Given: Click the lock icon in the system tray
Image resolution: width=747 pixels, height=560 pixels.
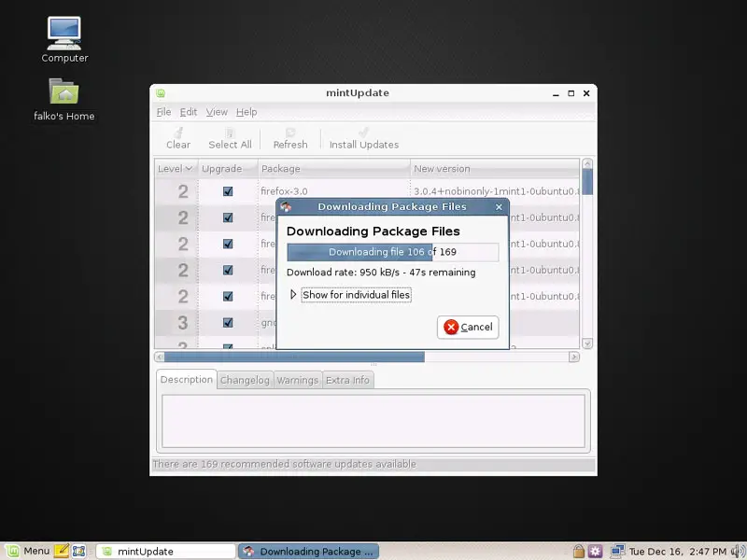Looking at the screenshot, I should [578, 551].
